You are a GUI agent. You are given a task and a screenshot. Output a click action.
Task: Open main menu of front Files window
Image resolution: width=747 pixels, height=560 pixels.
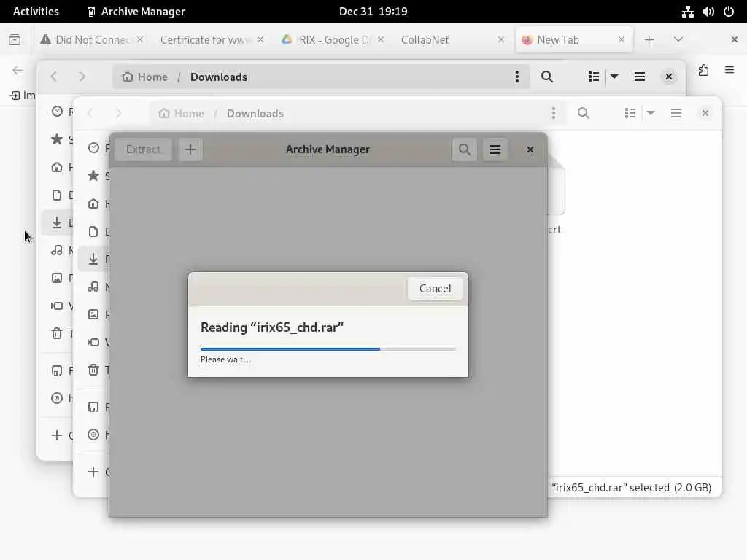(676, 113)
